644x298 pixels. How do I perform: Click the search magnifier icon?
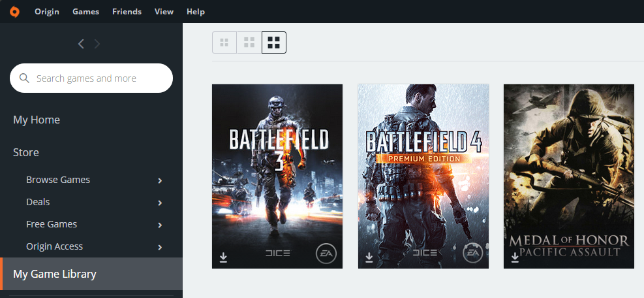pos(25,78)
